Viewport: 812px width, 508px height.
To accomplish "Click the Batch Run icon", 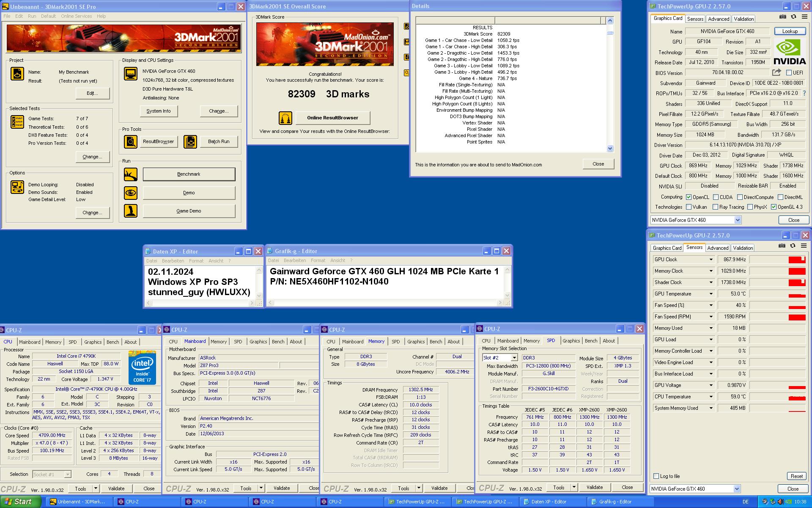I will coord(190,141).
